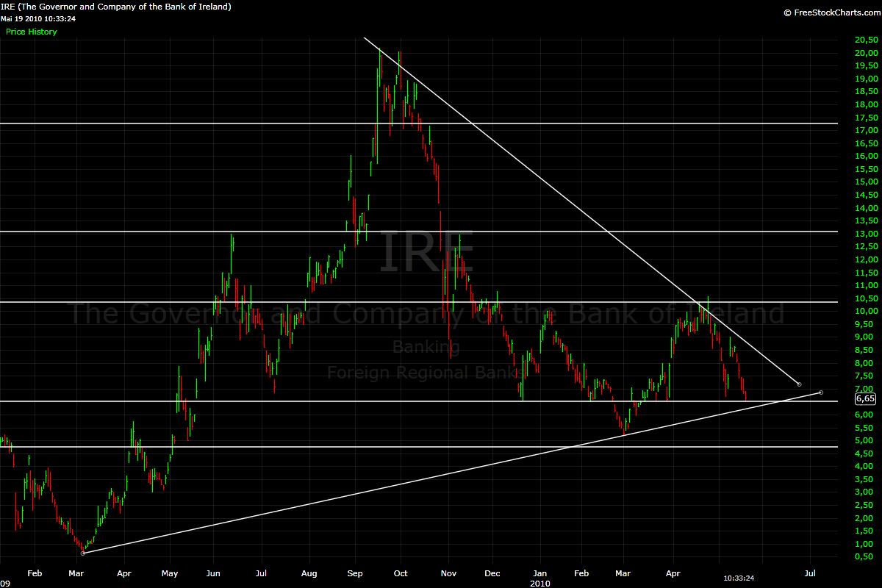Screen dimensions: 882x588
Task: Select the green Price History label
Action: pos(31,32)
